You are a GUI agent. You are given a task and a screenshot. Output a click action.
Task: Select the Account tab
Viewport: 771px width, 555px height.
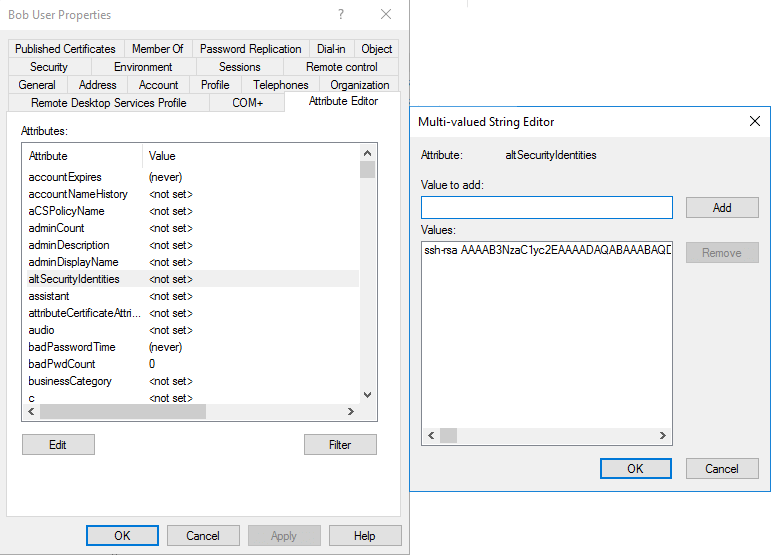pyautogui.click(x=158, y=85)
